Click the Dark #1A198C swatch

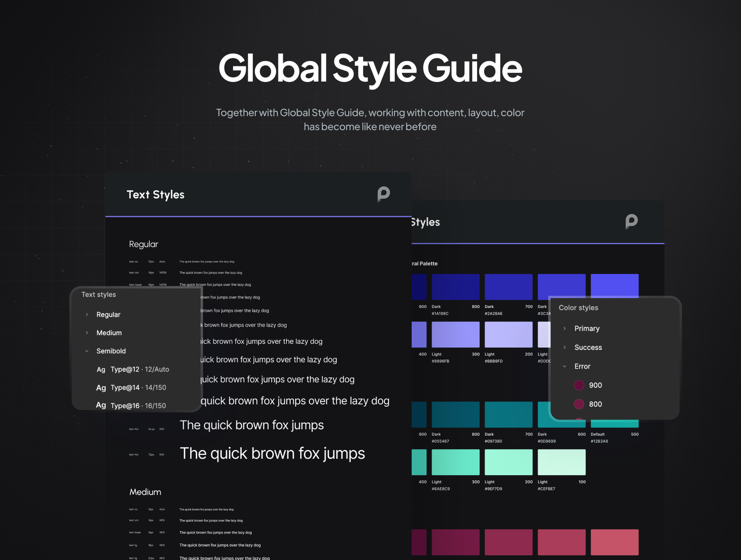tap(455, 286)
